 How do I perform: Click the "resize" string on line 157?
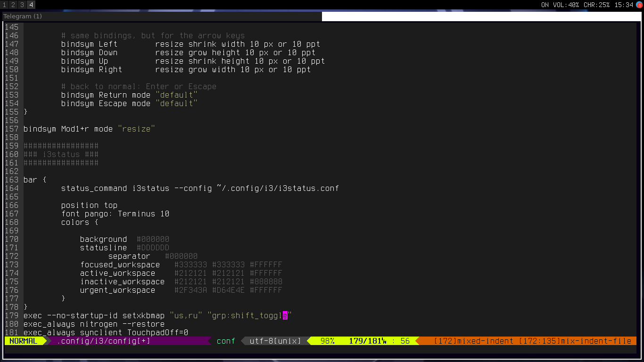[x=136, y=129]
